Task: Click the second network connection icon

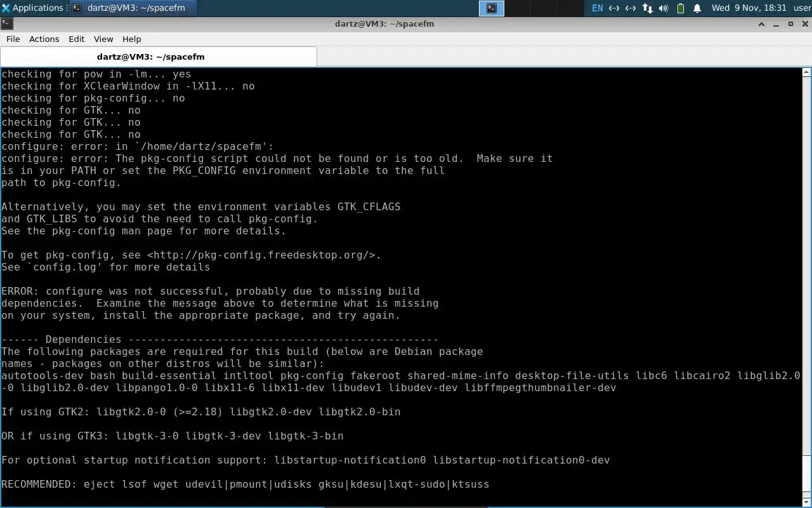Action: [x=631, y=8]
